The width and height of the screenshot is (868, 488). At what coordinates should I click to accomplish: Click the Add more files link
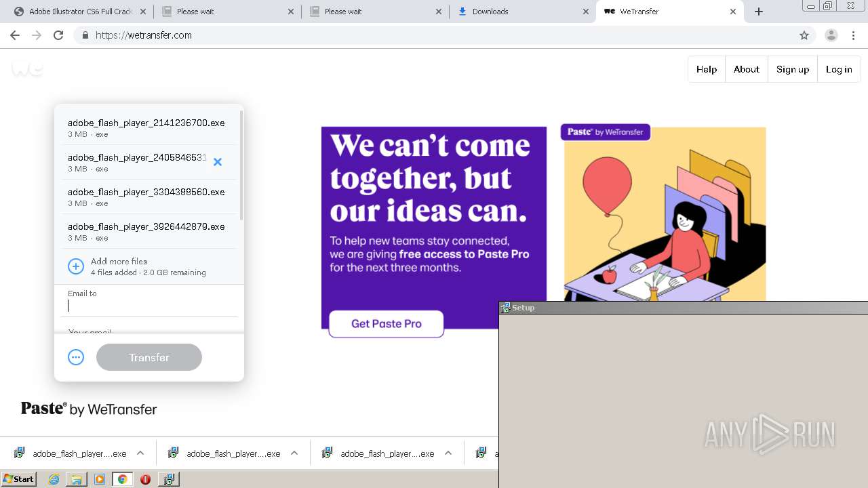tap(119, 261)
